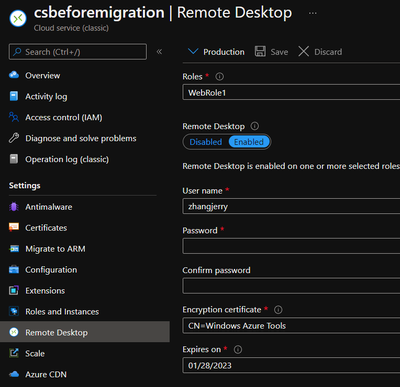Click the Azure CDN cloud icon
Screen dimensions: 400x387
[x=14, y=374]
